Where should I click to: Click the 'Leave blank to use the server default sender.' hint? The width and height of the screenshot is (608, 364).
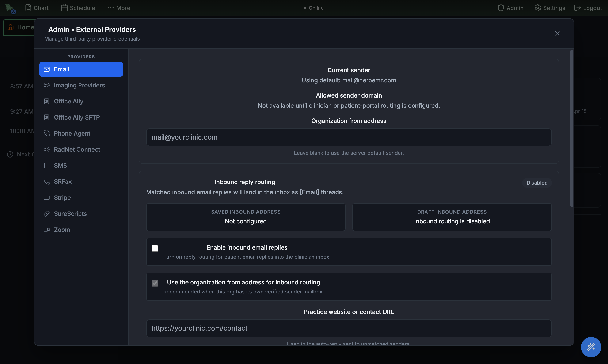pyautogui.click(x=349, y=153)
